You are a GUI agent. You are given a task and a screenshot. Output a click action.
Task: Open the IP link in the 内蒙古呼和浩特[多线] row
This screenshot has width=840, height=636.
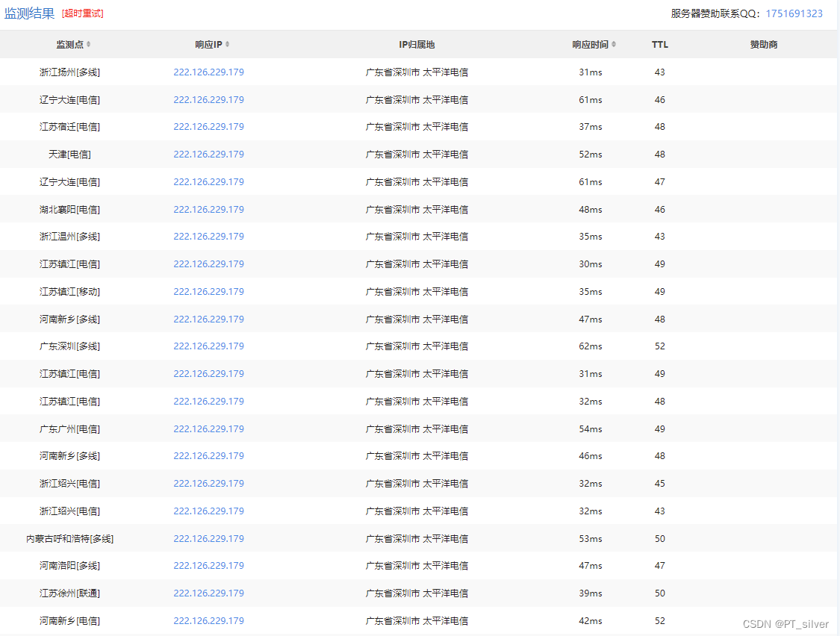point(208,539)
